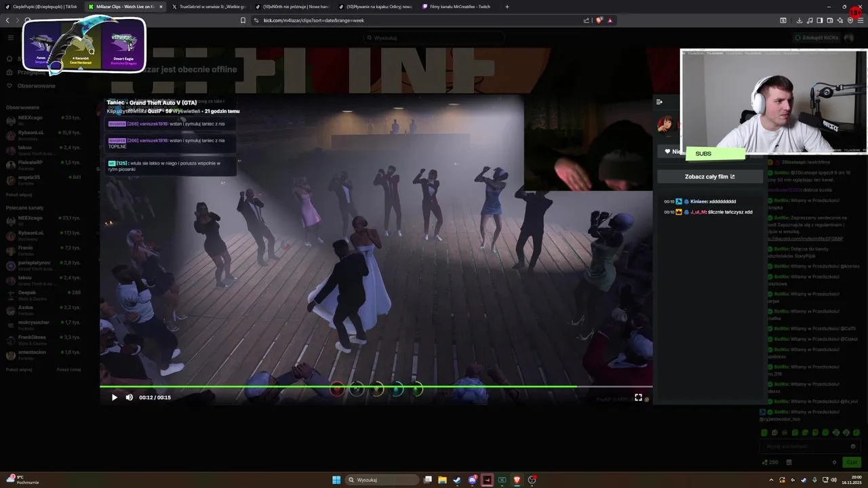Like the clip using the heart button
The height and width of the screenshot is (488, 868).
[x=668, y=151]
